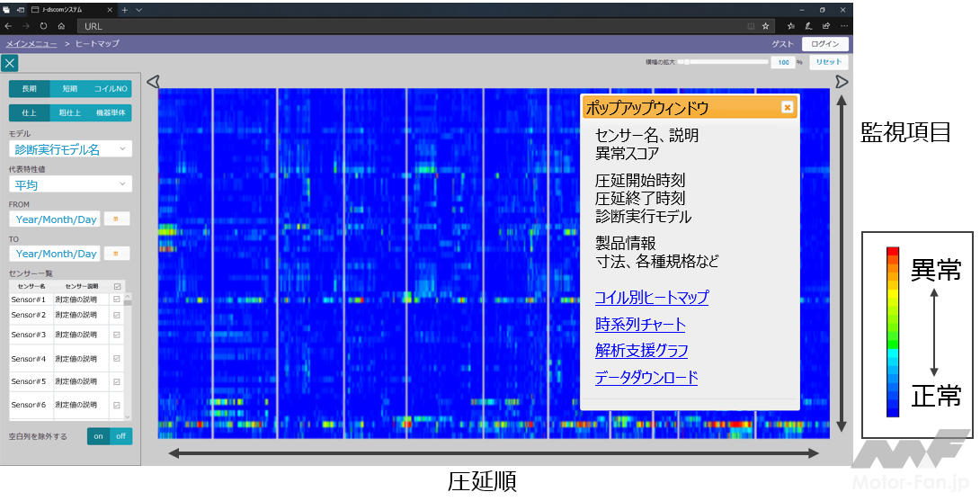The image size is (980, 501).
Task: Click the right arrow beside the heatmap
Action: [842, 82]
